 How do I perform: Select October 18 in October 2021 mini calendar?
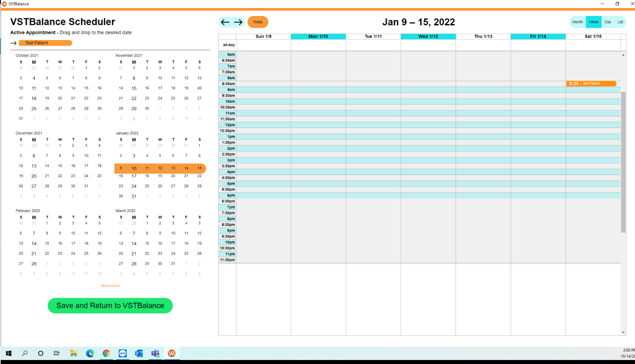pyautogui.click(x=34, y=98)
